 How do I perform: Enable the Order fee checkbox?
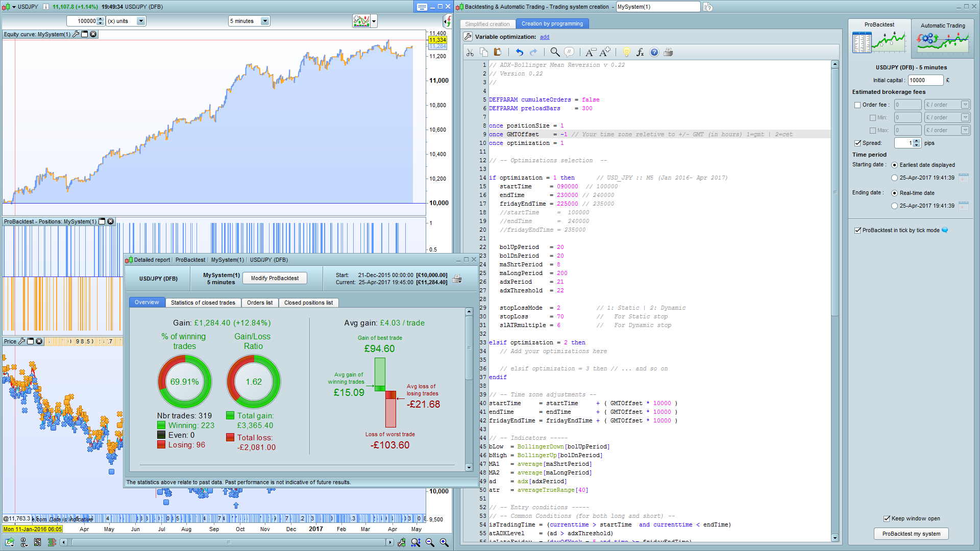[857, 105]
